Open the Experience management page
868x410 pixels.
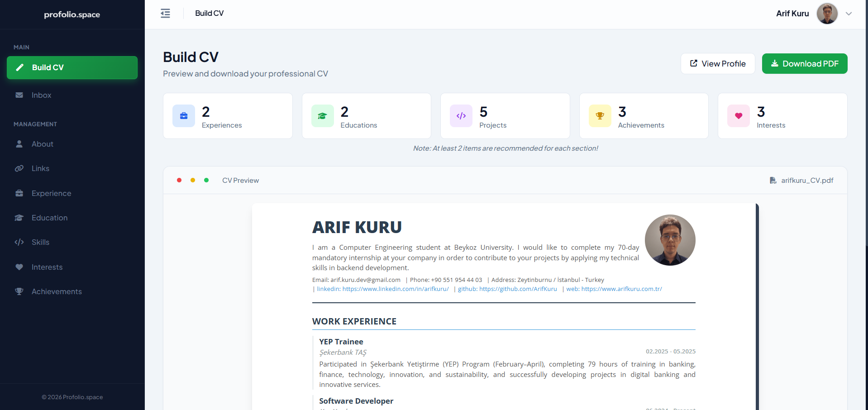72,193
